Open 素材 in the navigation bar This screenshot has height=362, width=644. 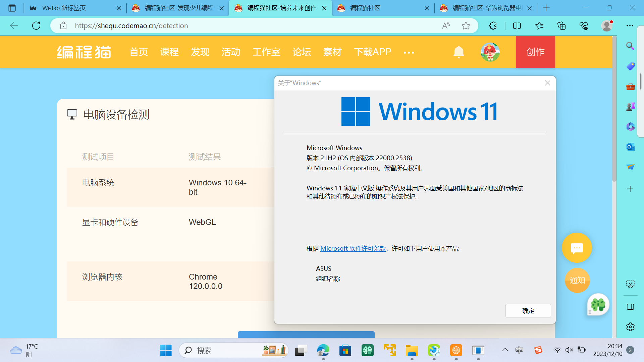[332, 52]
